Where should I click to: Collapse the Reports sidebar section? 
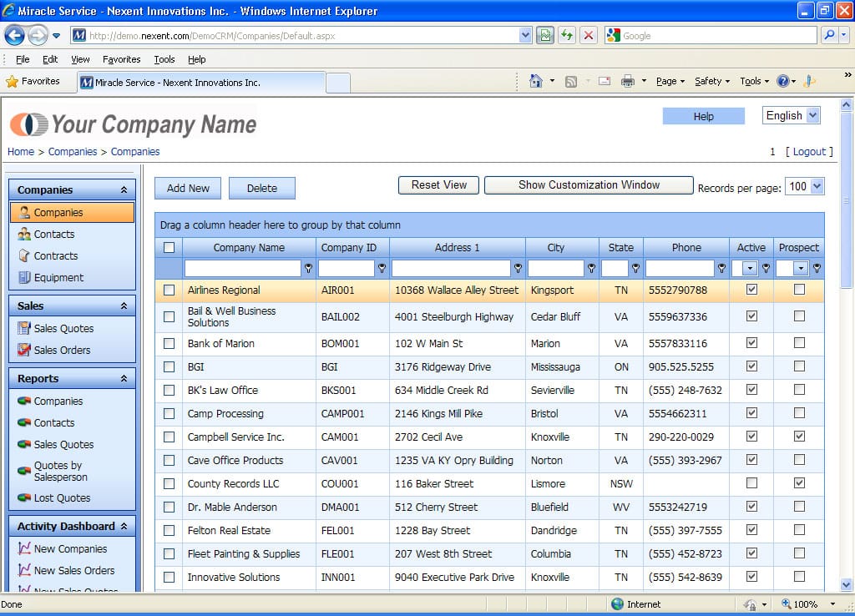pyautogui.click(x=124, y=378)
